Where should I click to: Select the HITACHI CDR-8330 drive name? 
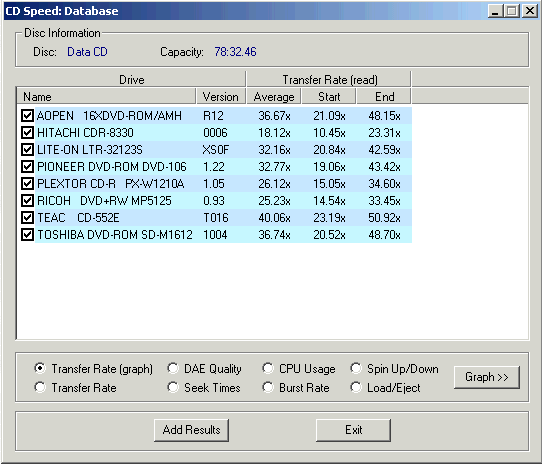85,132
